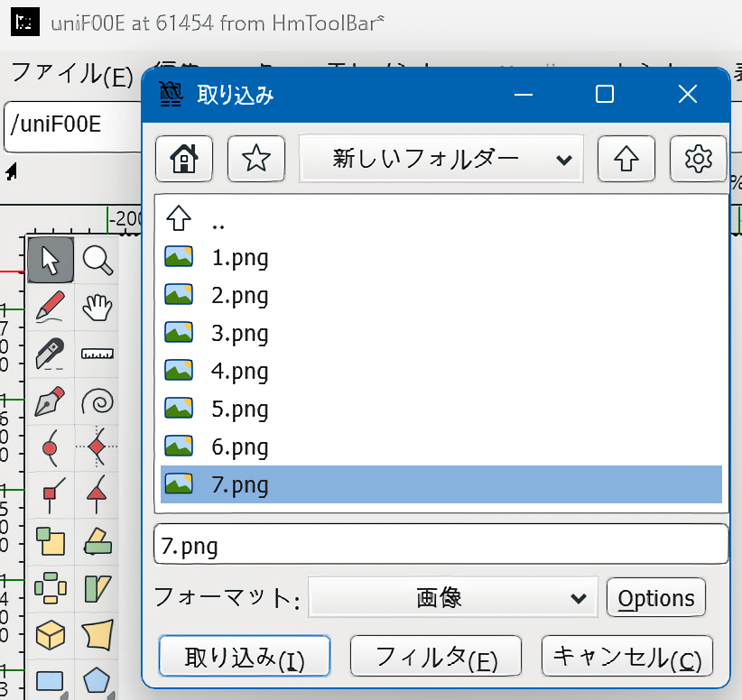Select the Magnify tool

pyautogui.click(x=97, y=261)
